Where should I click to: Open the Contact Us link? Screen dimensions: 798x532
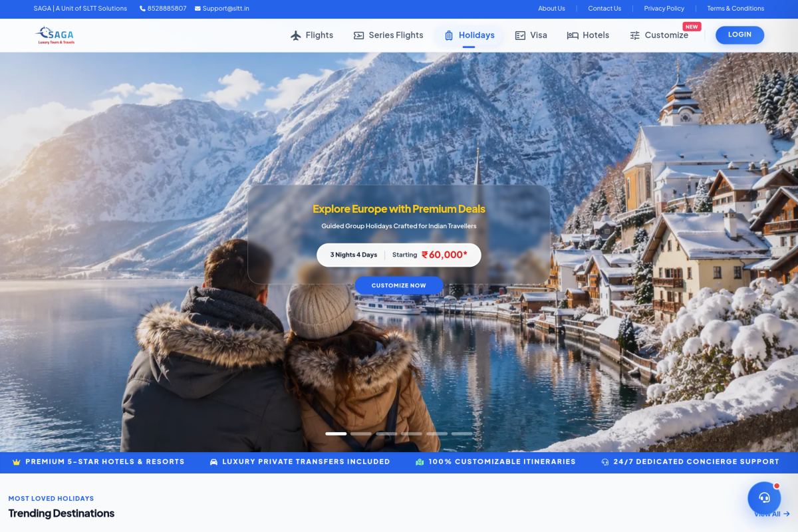(x=604, y=9)
